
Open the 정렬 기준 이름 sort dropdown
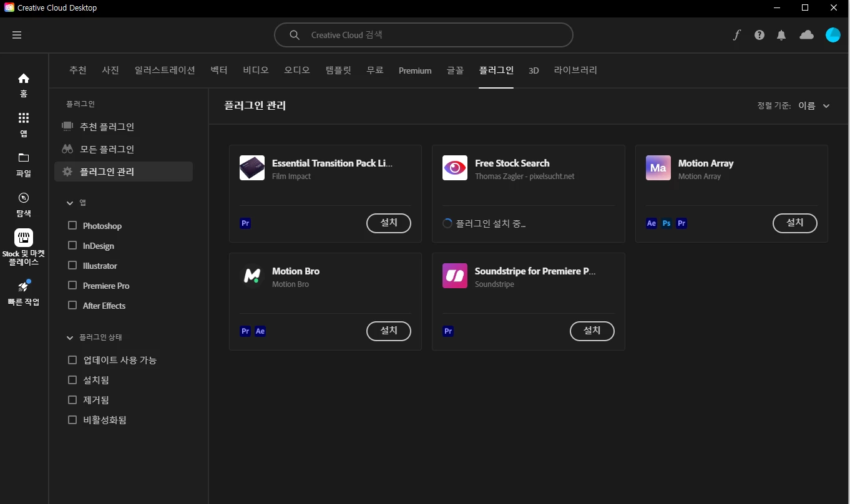814,106
